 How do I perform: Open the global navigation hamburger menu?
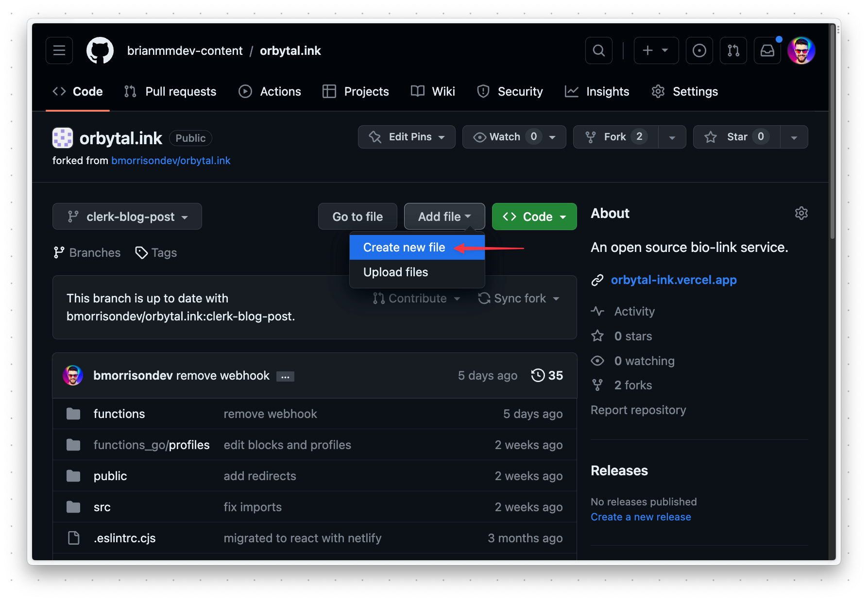(x=59, y=50)
